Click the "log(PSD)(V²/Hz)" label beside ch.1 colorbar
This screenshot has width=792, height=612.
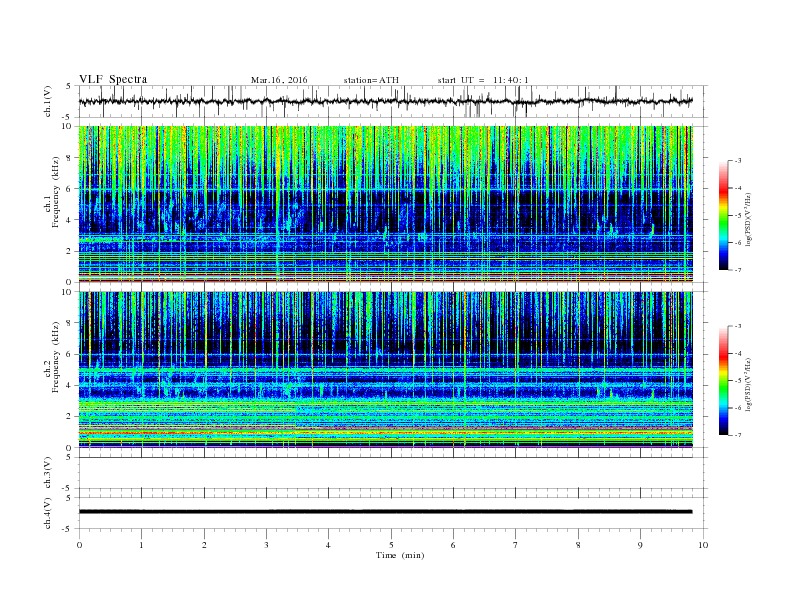[x=748, y=219]
